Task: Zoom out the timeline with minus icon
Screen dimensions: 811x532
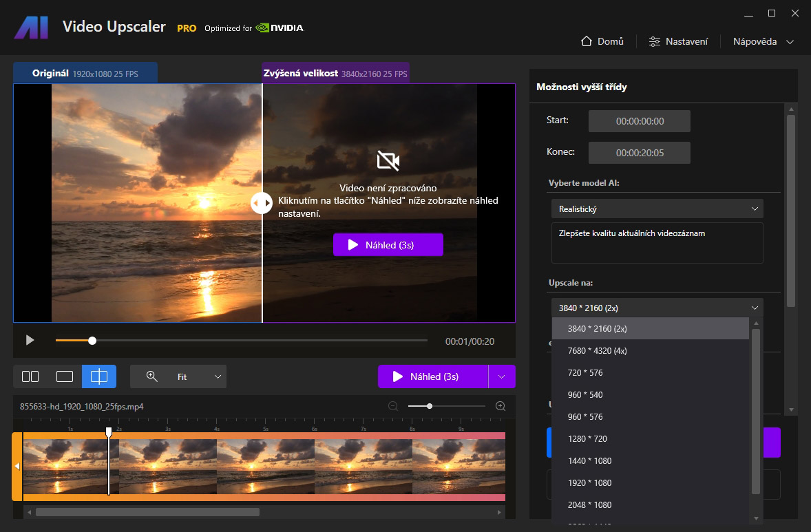Action: tap(393, 406)
